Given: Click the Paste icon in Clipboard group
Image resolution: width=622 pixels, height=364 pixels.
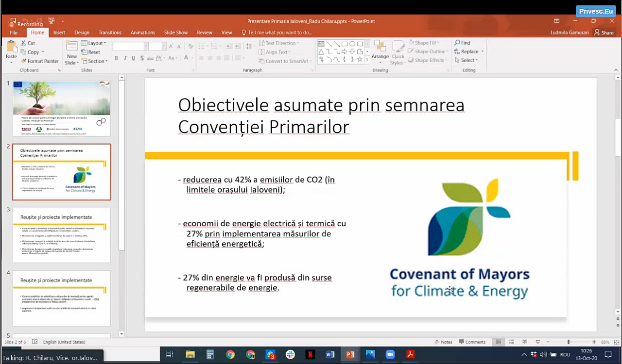Looking at the screenshot, I should click(x=11, y=48).
